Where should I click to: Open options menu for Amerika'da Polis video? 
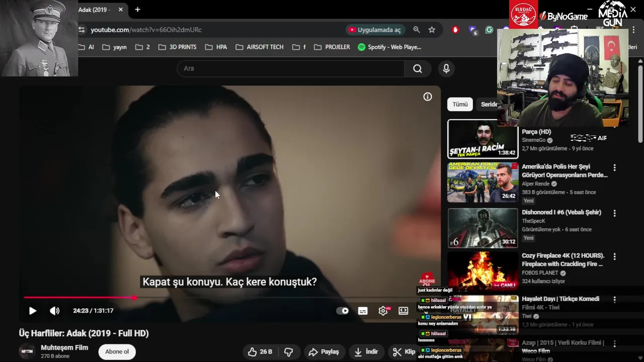614,167
